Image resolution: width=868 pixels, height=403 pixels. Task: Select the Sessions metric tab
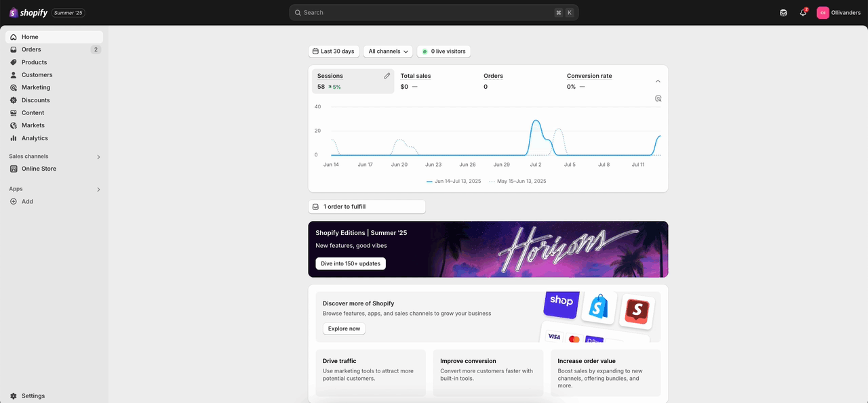(x=353, y=81)
